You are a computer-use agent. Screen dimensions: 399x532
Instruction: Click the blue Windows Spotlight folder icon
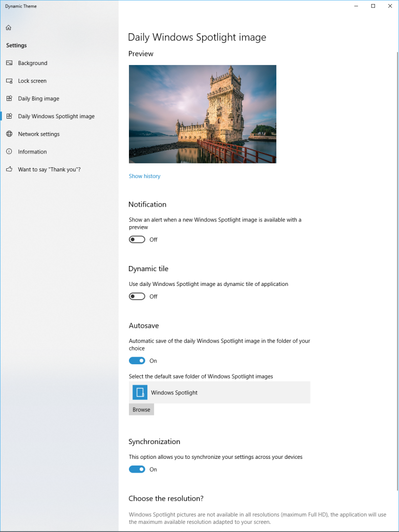coord(140,392)
